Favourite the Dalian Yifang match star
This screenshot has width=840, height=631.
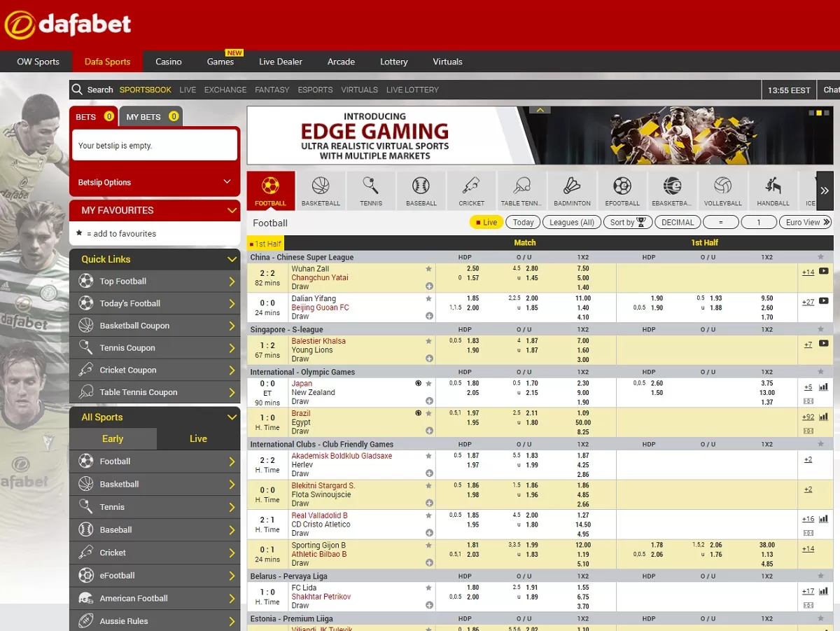tap(429, 299)
